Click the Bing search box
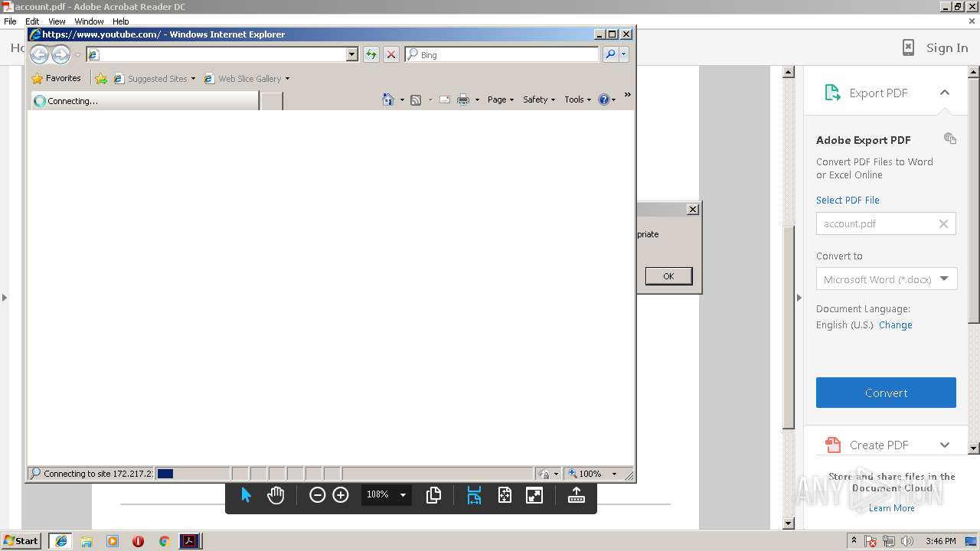Viewport: 980px width, 551px height. click(x=502, y=54)
